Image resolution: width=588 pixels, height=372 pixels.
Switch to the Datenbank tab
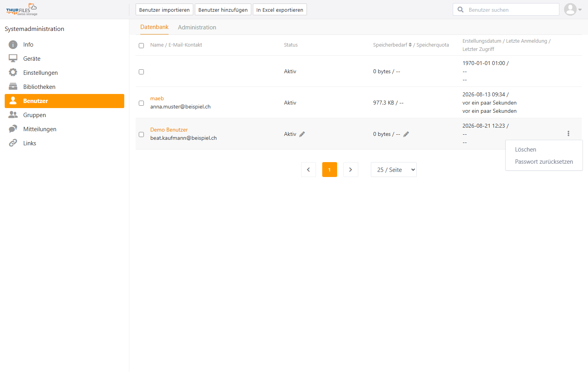(x=154, y=27)
